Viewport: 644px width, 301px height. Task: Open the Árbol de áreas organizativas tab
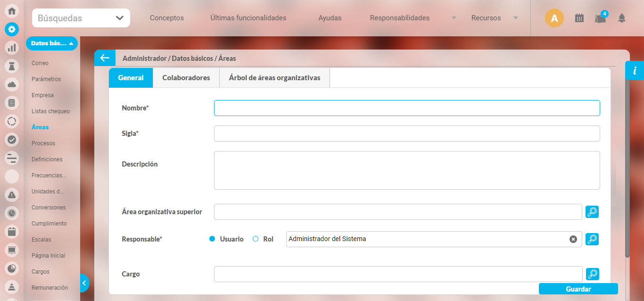[x=274, y=78]
